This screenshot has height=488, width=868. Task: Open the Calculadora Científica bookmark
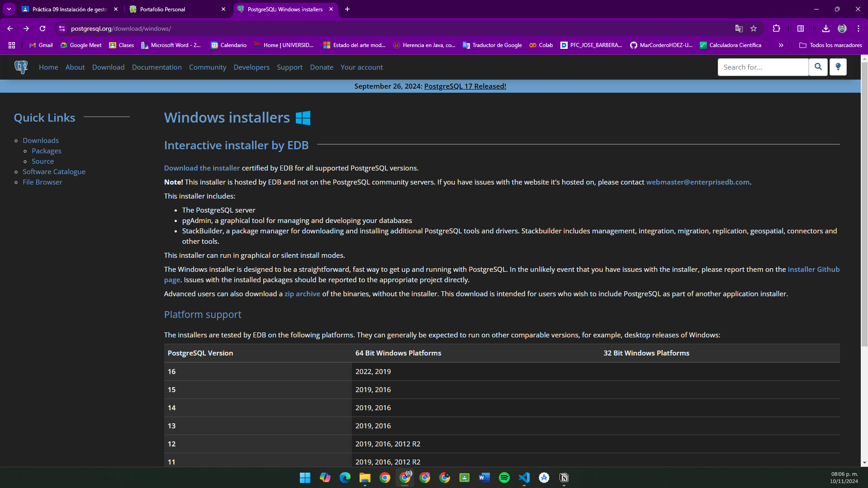click(730, 45)
